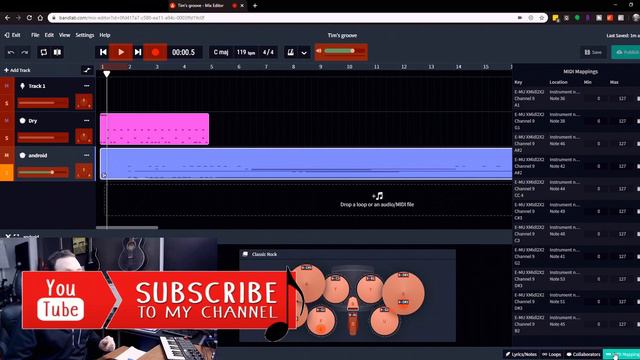Toggle the MIDI Mappings panel button

(622, 354)
